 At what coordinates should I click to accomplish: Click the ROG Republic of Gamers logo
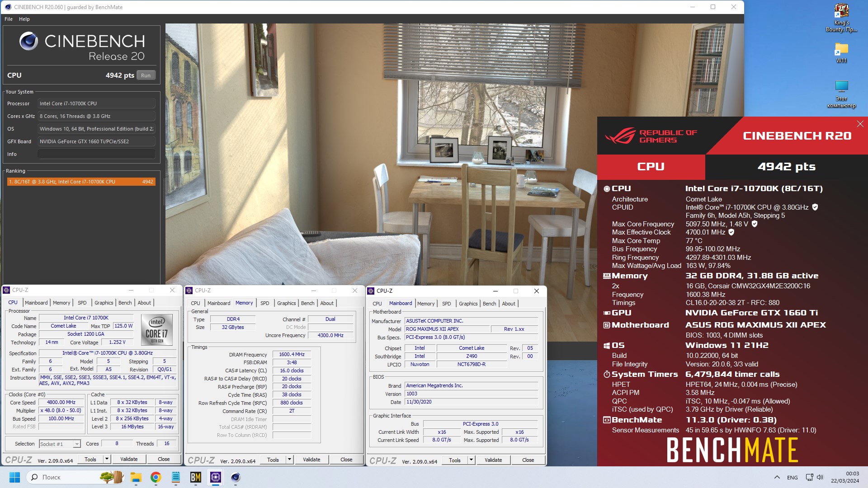coord(651,136)
